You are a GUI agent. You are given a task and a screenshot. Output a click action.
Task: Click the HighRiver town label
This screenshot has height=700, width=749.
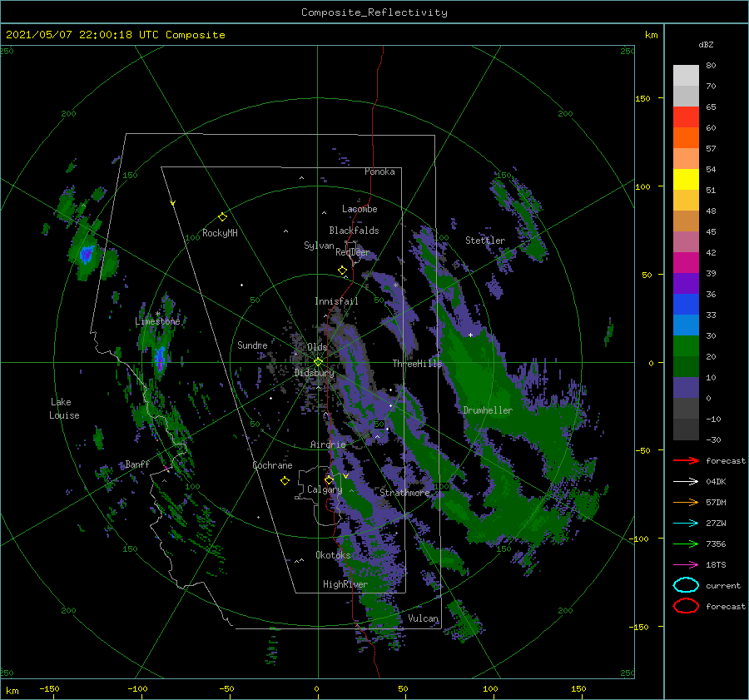point(345,584)
